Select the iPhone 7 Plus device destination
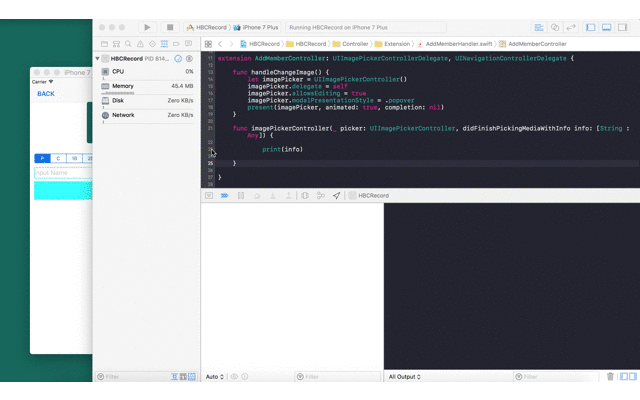Viewport: 640px width, 400px height. pyautogui.click(x=257, y=28)
